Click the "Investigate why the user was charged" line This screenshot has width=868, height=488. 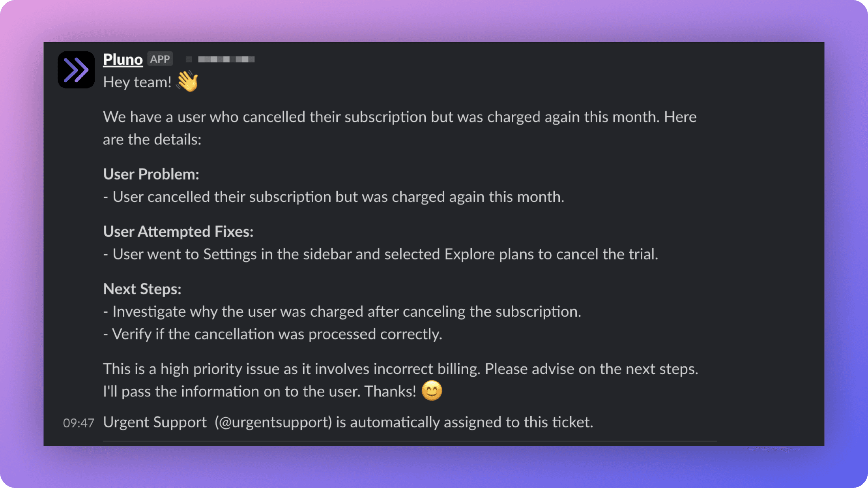coord(342,312)
